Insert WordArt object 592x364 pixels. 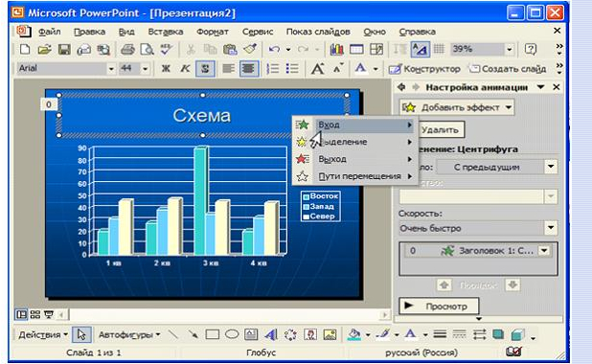pos(271,334)
